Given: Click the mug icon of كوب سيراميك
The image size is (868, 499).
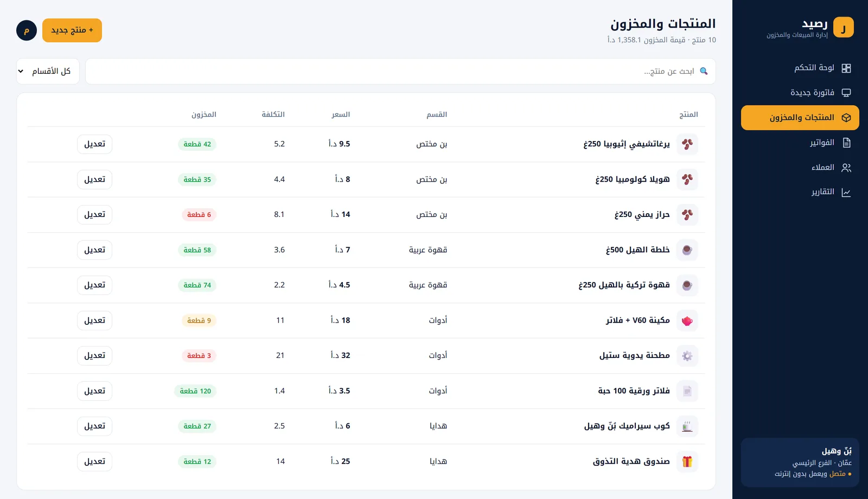Looking at the screenshot, I should coord(687,426).
